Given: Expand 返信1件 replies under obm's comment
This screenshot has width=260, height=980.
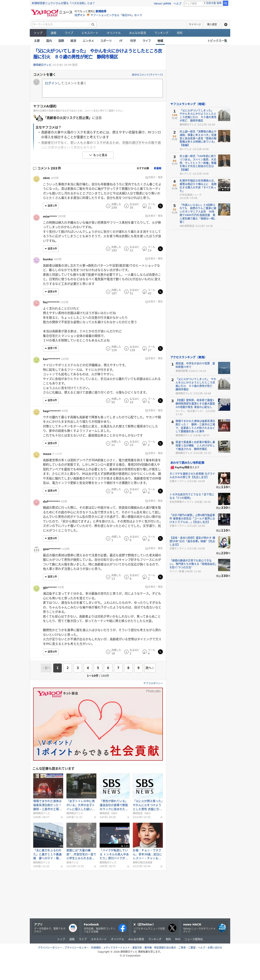Looking at the screenshot, I should pyautogui.click(x=51, y=206).
